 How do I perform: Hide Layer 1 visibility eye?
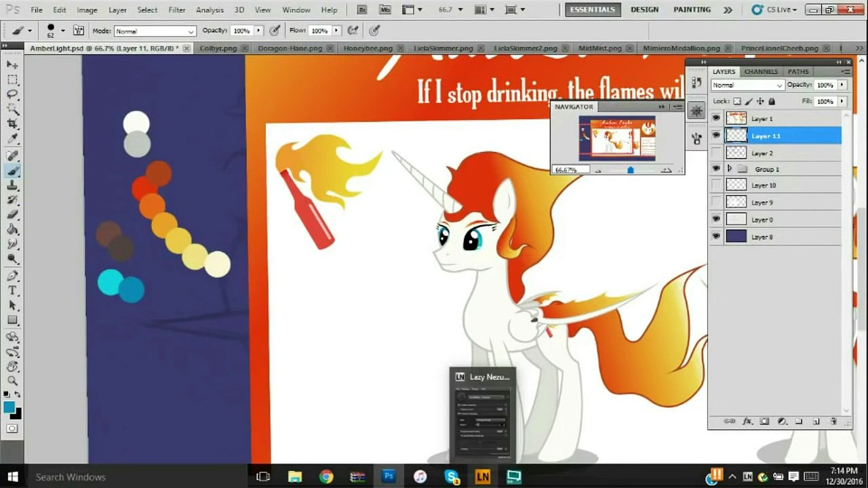pyautogui.click(x=716, y=118)
